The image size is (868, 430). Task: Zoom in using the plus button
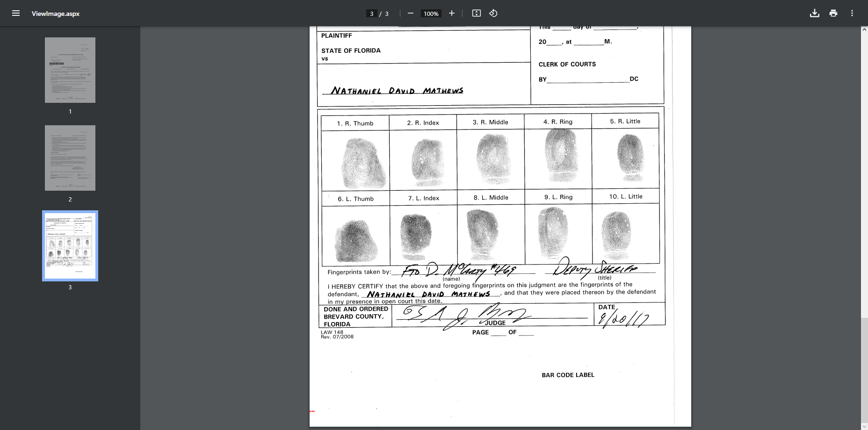[x=452, y=14]
